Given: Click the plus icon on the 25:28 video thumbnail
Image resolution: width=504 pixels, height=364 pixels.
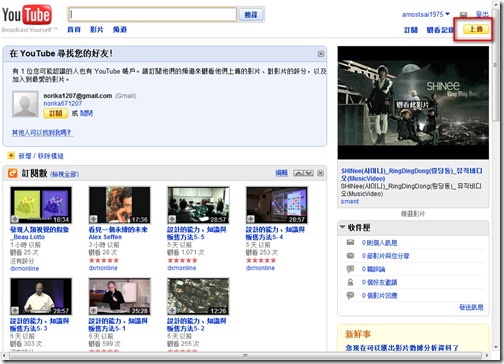Looking at the screenshot, I should point(94,310).
